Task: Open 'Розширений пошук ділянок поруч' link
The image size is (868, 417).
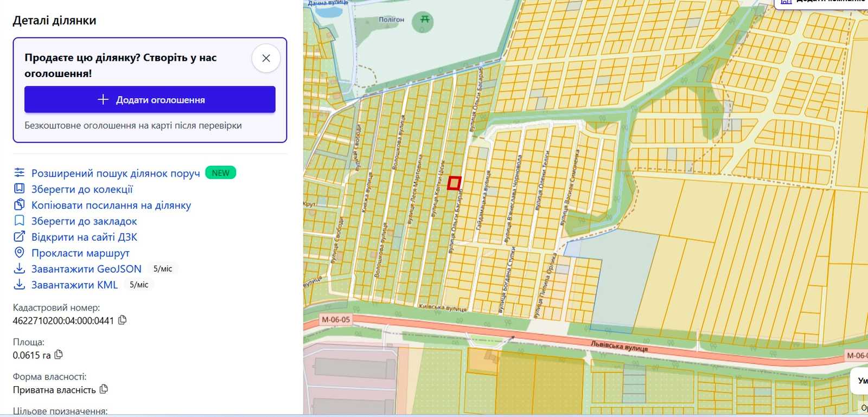Action: point(116,174)
